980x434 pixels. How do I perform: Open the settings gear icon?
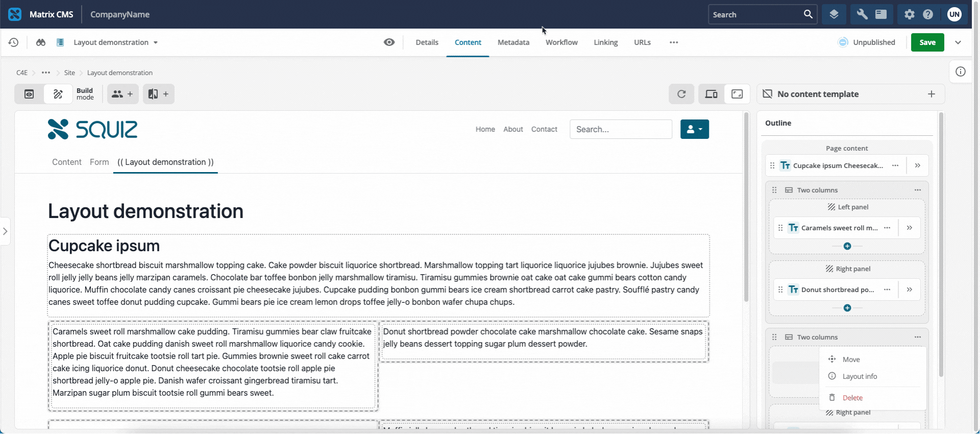[x=910, y=14]
